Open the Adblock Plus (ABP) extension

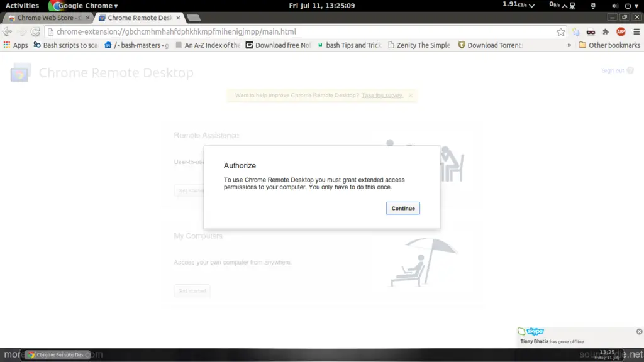point(621,31)
